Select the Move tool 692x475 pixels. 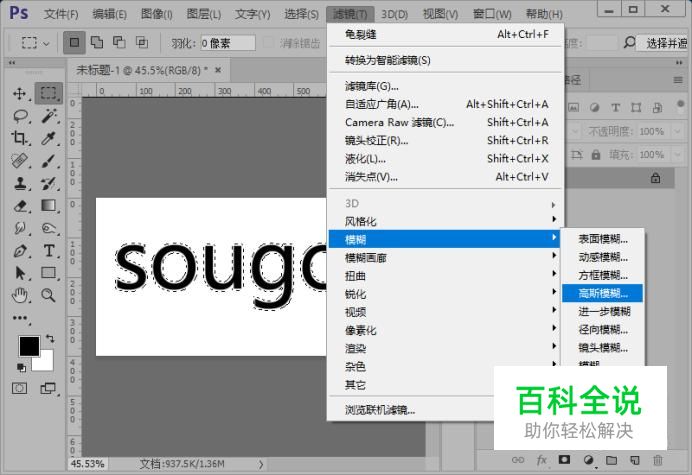coord(19,93)
